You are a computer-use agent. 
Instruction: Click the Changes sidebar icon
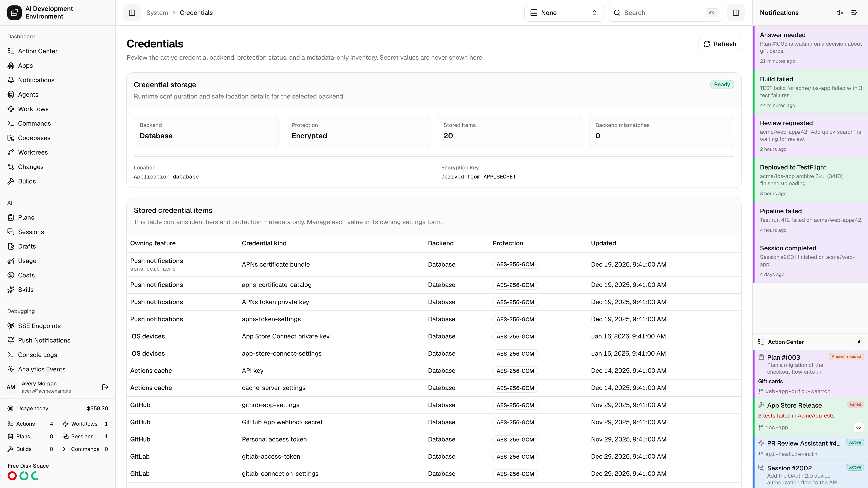pos(11,167)
